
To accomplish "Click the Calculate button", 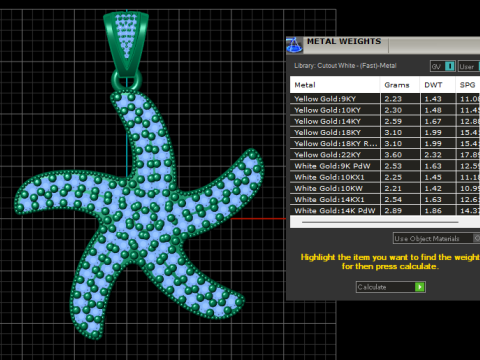I will (x=391, y=287).
